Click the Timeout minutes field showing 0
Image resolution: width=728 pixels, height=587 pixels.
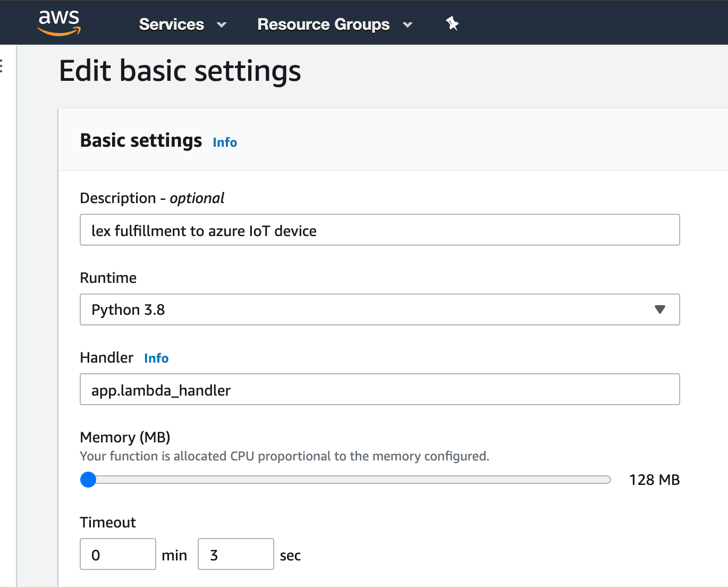pos(117,554)
